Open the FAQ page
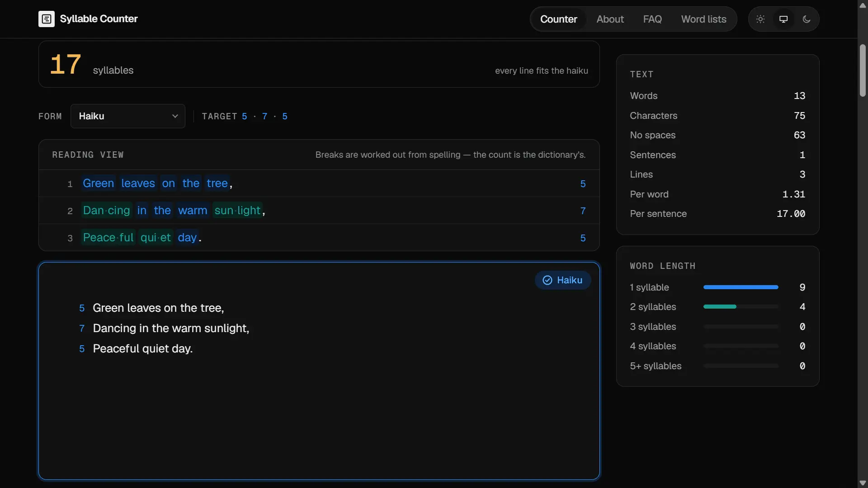Viewport: 868px width, 488px height. pyautogui.click(x=652, y=19)
